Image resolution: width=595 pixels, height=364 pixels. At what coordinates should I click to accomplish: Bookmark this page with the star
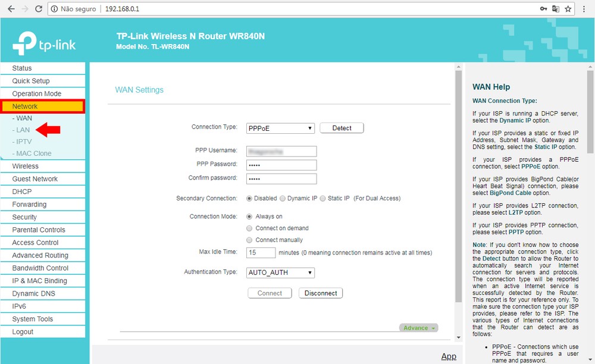[x=568, y=9]
